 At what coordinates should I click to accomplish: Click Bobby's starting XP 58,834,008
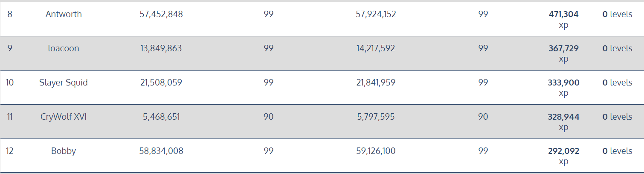(161, 151)
